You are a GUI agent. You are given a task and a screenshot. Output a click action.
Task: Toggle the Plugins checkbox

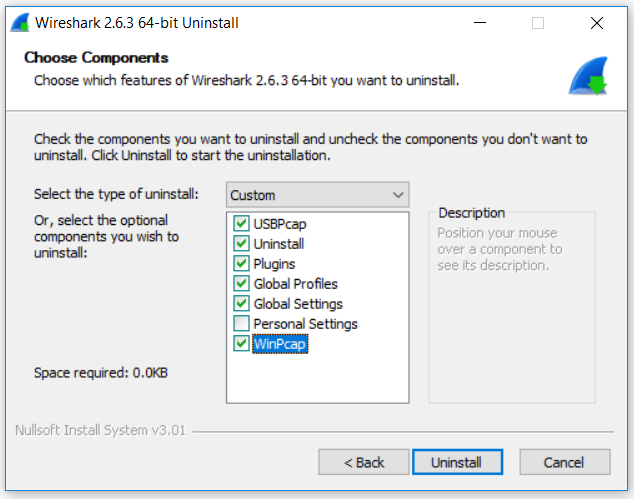(x=241, y=263)
